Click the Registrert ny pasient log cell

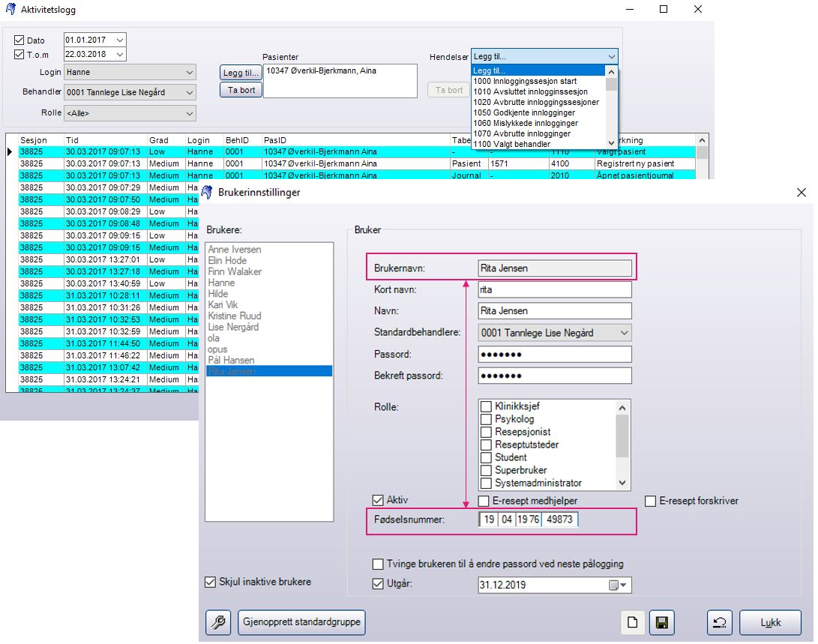pyautogui.click(x=645, y=163)
